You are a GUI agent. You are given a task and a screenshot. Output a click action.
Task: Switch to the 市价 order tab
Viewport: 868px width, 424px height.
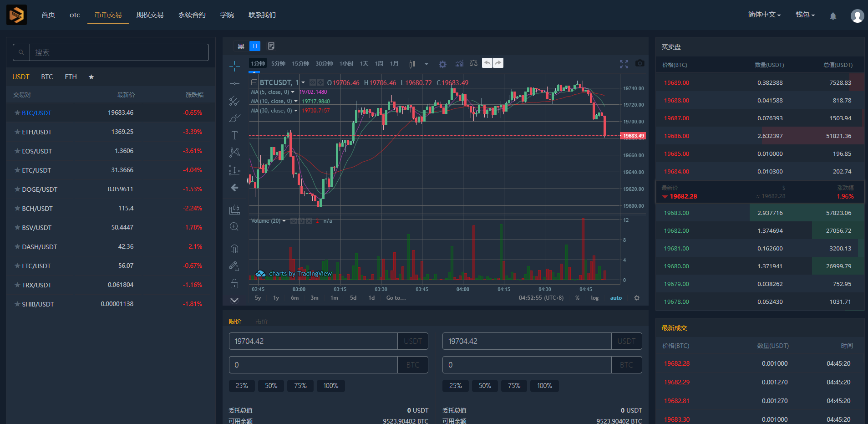coord(261,322)
